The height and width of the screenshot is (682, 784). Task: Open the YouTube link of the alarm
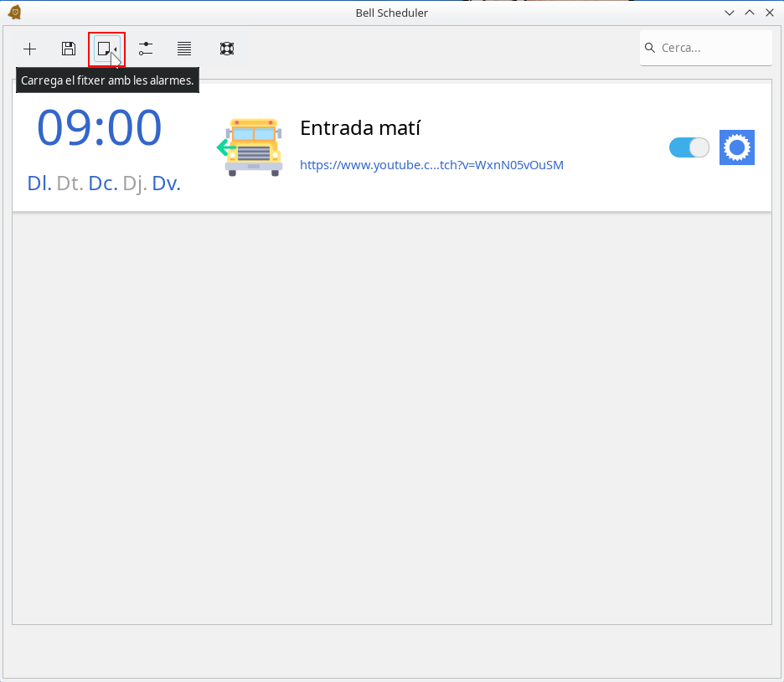[x=431, y=165]
